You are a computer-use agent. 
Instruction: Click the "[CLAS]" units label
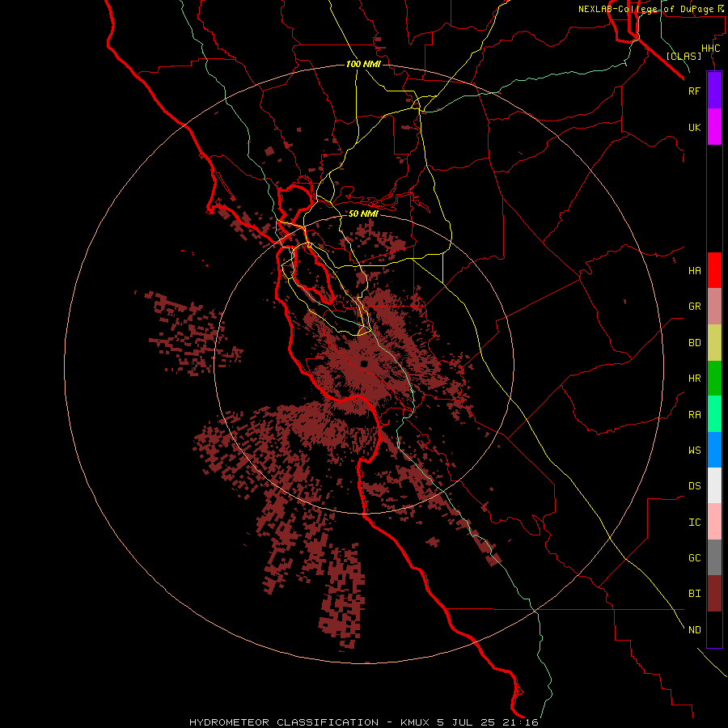(x=684, y=56)
